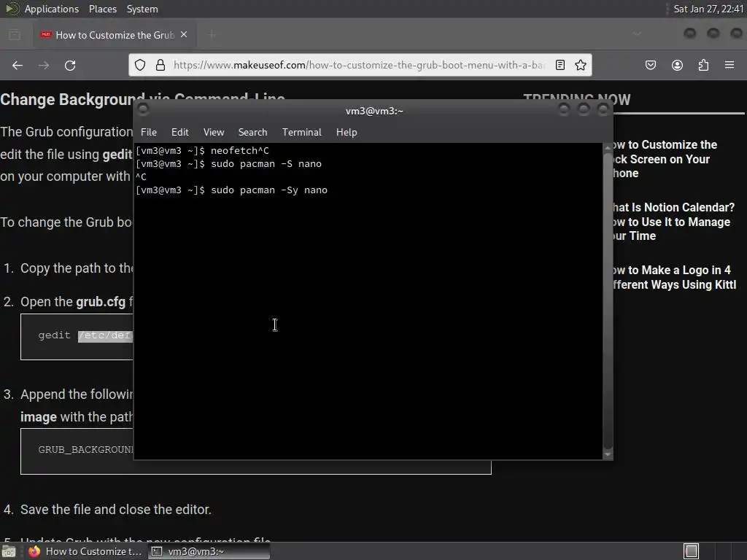747x560 pixels.
Task: Open Firefox hamburger application menu
Action: 729,65
